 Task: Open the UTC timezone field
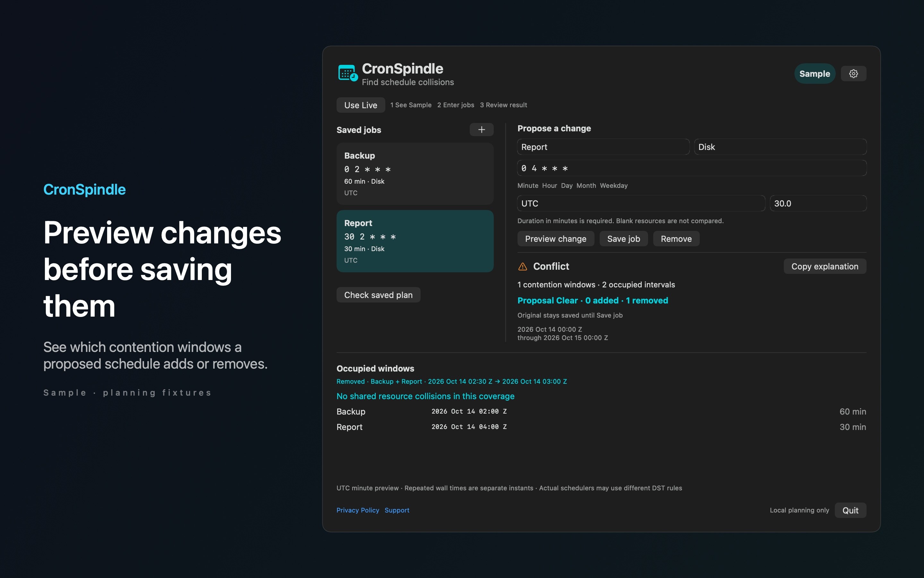641,203
